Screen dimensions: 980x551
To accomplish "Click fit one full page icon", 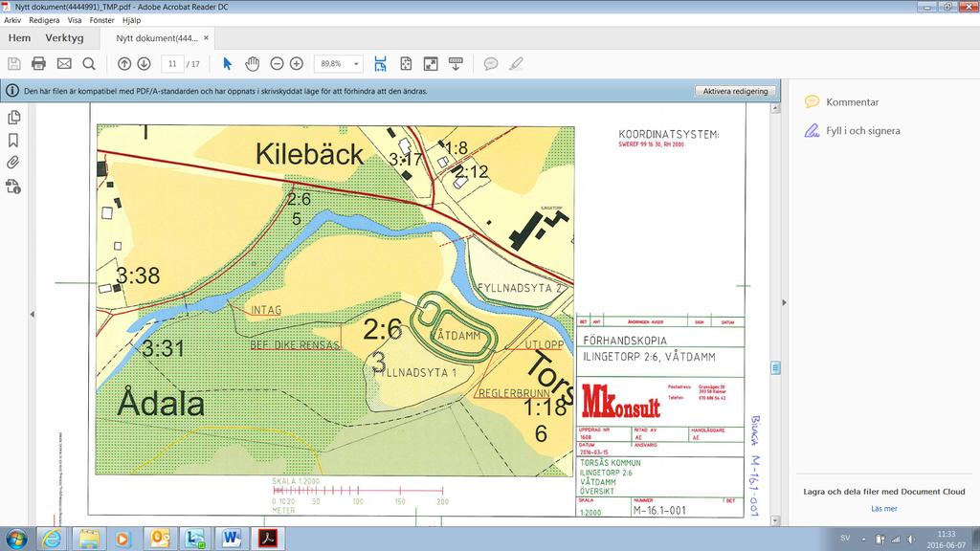I will pos(406,64).
